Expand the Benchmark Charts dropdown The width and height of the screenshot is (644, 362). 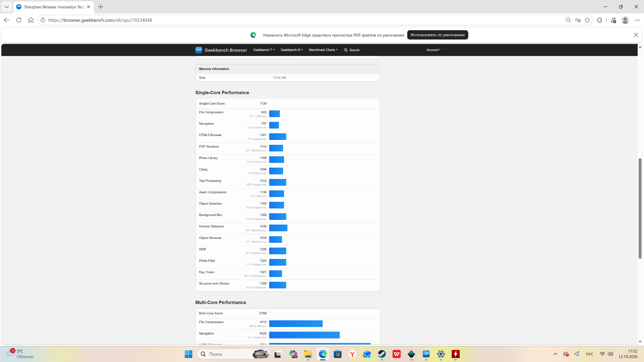[x=323, y=50]
